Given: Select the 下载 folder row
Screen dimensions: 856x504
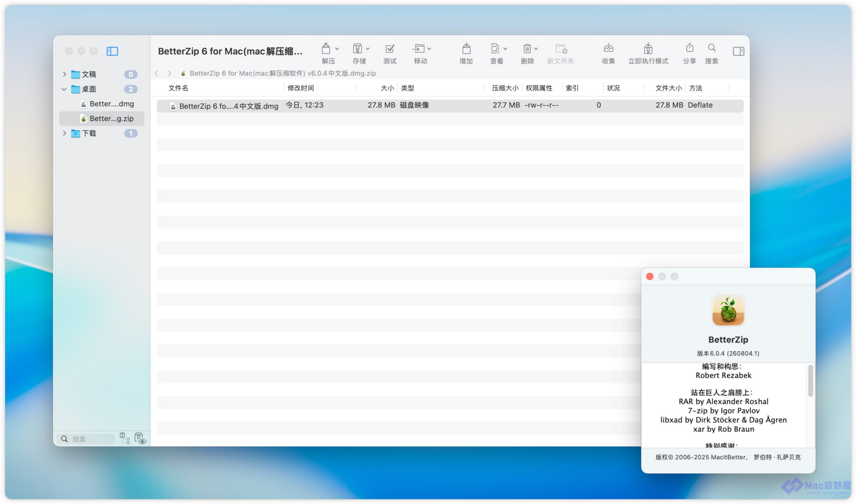Looking at the screenshot, I should (102, 133).
